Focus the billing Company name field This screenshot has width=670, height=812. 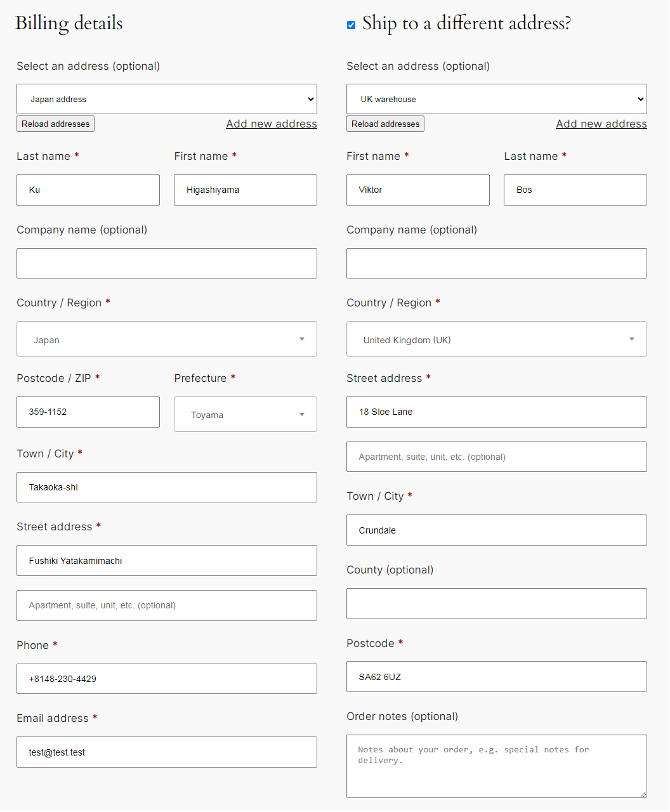click(166, 263)
